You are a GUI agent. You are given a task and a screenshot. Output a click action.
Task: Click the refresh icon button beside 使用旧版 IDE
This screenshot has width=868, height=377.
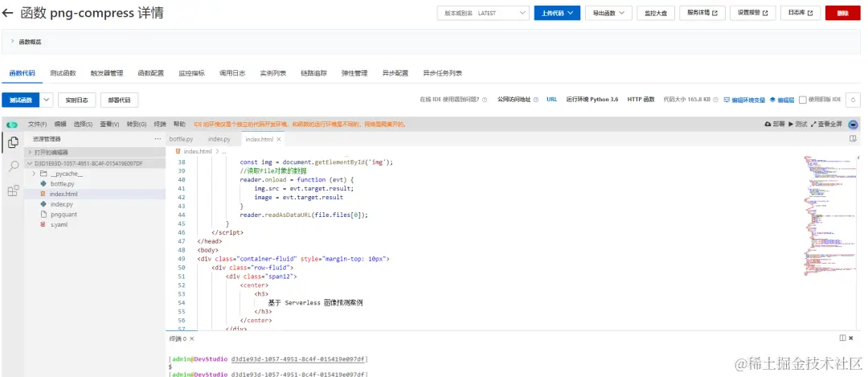click(853, 100)
